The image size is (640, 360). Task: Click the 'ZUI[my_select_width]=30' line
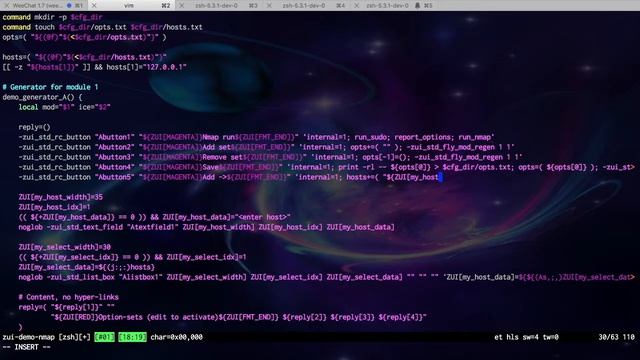[x=64, y=247]
